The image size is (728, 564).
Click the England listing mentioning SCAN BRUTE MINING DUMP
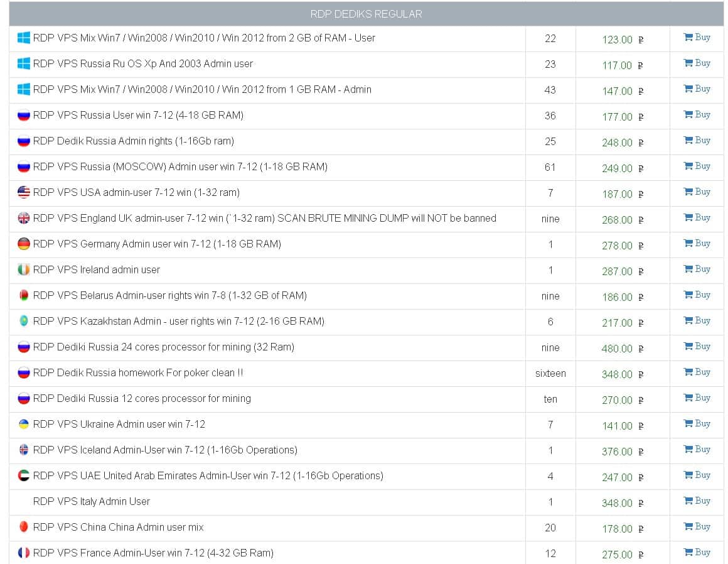coord(265,219)
